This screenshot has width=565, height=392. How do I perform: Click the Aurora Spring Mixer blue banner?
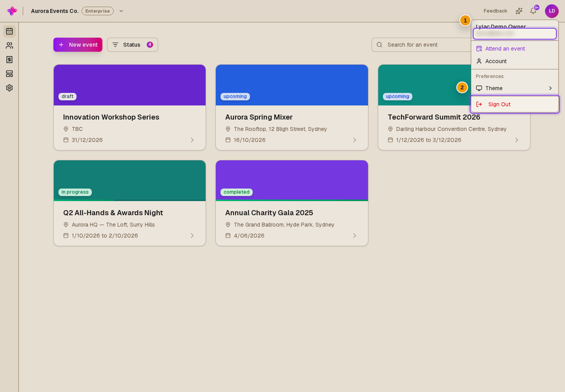coord(292,85)
